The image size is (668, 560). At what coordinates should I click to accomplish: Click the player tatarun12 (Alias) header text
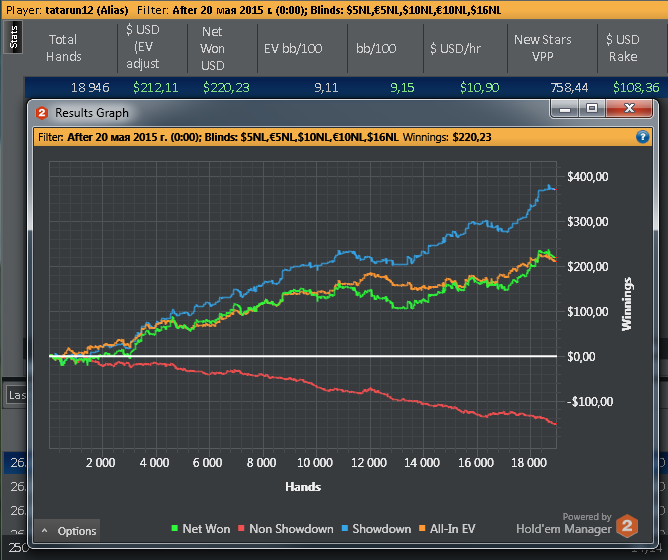(x=67, y=10)
